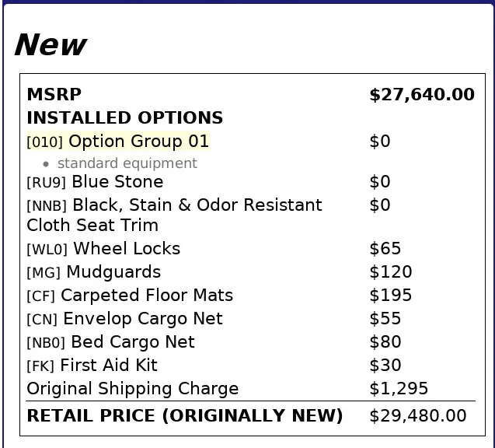The width and height of the screenshot is (495, 448).
Task: Select the Envelop Cargo Net option
Action: point(124,319)
